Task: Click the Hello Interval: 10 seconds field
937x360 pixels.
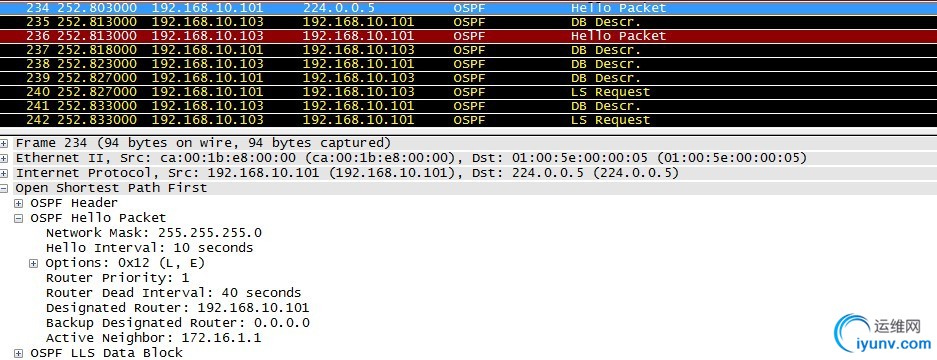Action: (x=149, y=248)
